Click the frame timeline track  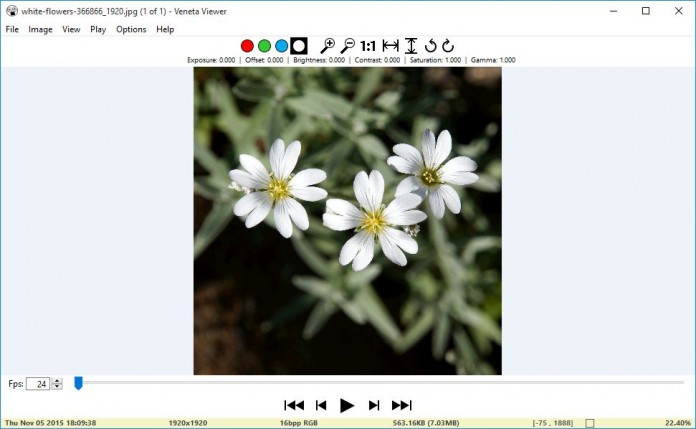380,382
